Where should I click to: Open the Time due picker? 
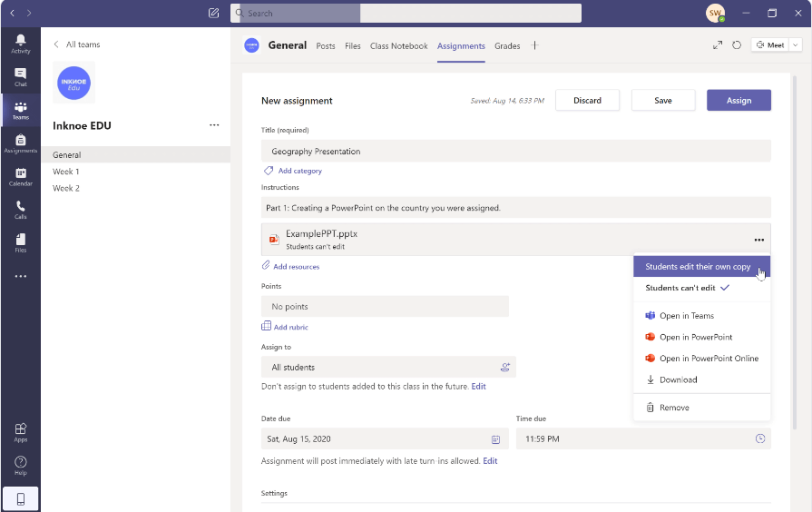[643, 439]
